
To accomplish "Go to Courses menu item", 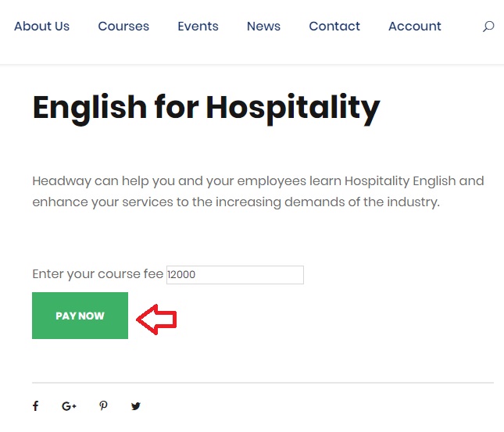I will pos(123,27).
